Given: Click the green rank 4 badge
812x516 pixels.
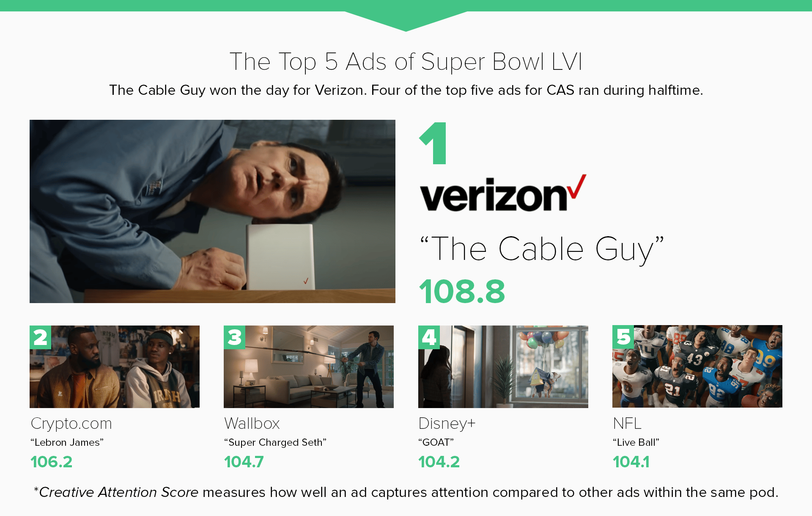Looking at the screenshot, I should coord(429,337).
